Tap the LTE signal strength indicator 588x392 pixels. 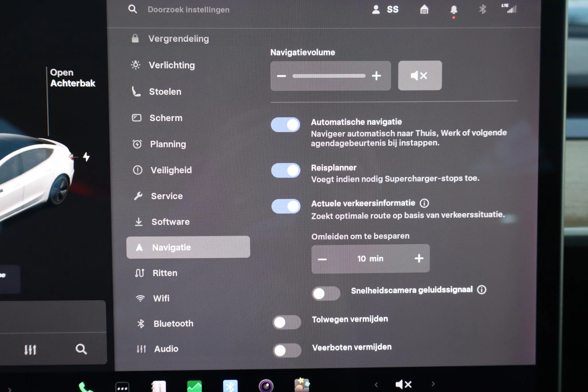tap(509, 9)
